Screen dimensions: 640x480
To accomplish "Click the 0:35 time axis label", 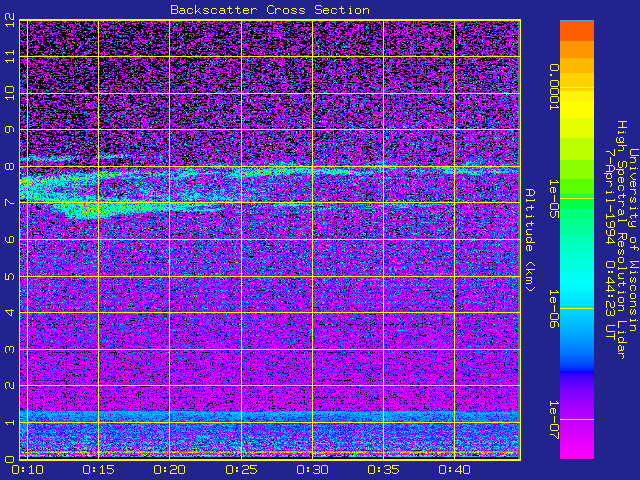I will pos(383,470).
